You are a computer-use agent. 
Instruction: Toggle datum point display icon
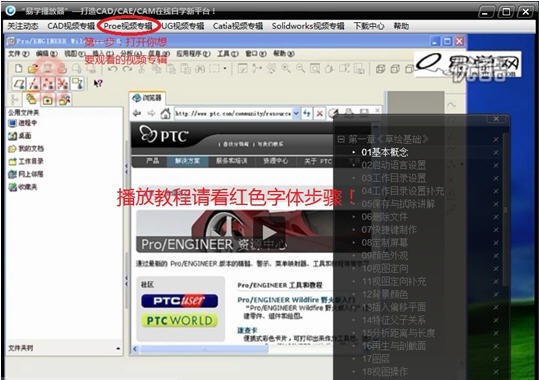click(48, 84)
